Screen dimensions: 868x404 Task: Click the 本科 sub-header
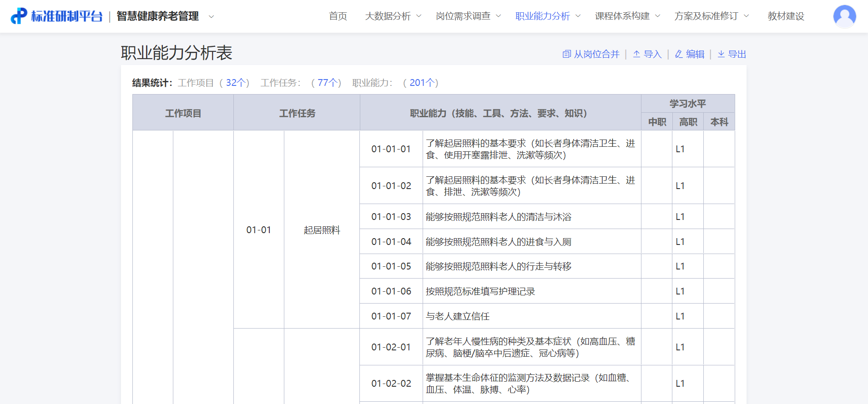point(719,122)
